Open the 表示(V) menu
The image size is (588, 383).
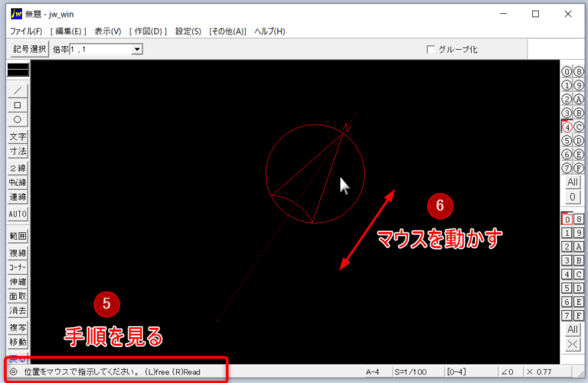pos(108,31)
